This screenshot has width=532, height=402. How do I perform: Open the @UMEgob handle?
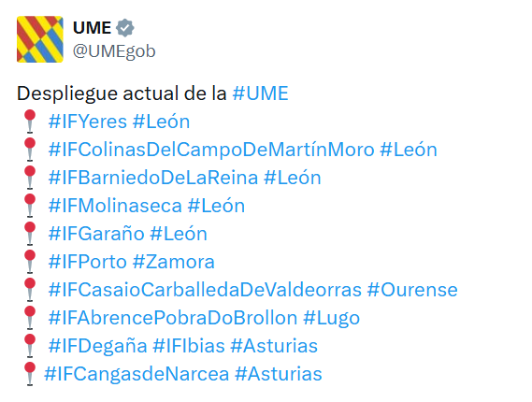tap(114, 51)
